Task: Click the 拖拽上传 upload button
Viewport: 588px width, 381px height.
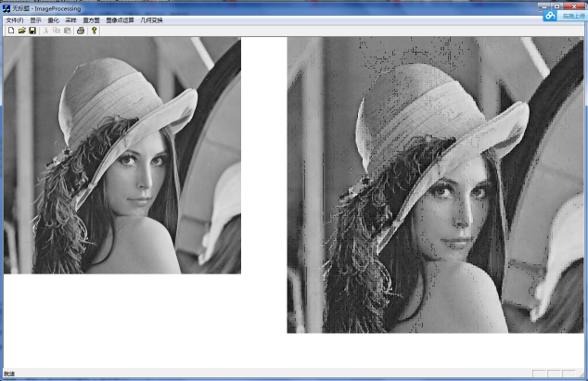Action: click(573, 16)
